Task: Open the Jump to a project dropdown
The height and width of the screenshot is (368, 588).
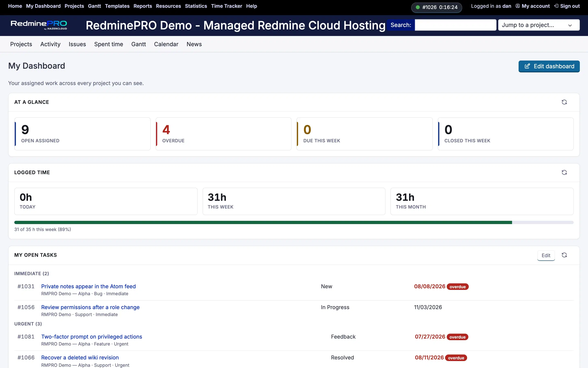Action: tap(539, 25)
